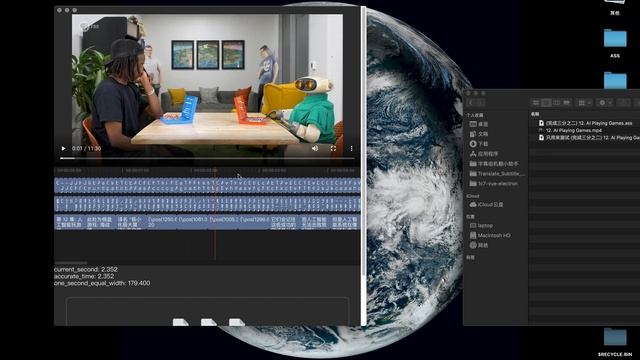Mute the video using the speaker icon
This screenshot has height=360, width=640.
[315, 149]
